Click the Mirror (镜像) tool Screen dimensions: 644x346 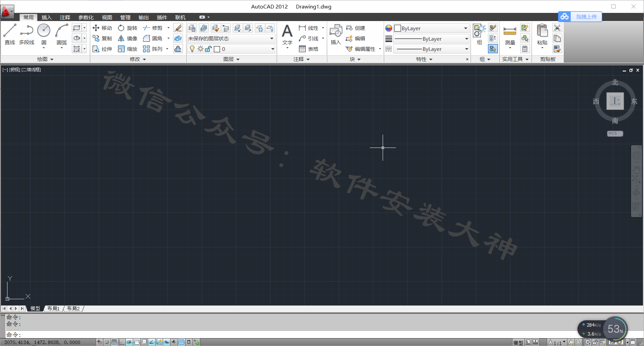click(x=127, y=38)
